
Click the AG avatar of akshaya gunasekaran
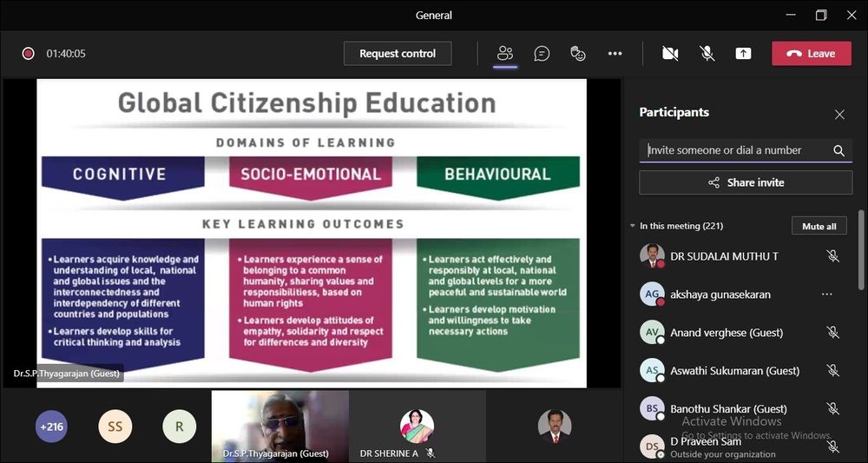click(652, 294)
